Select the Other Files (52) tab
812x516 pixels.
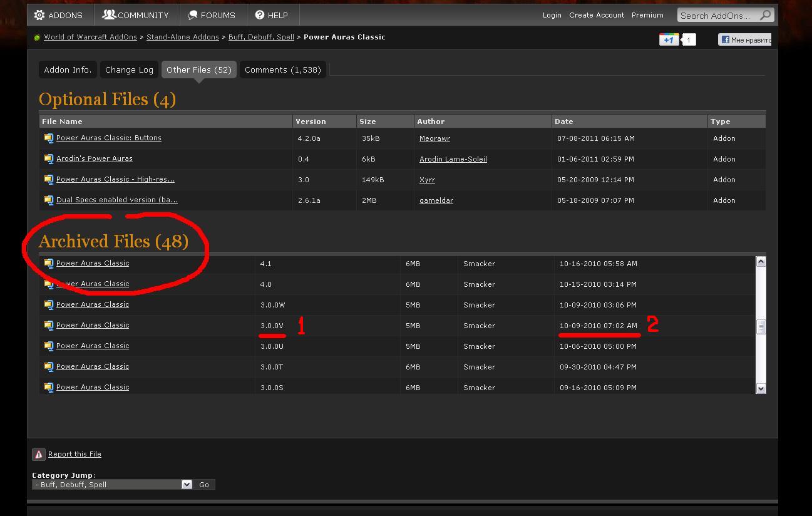point(199,70)
